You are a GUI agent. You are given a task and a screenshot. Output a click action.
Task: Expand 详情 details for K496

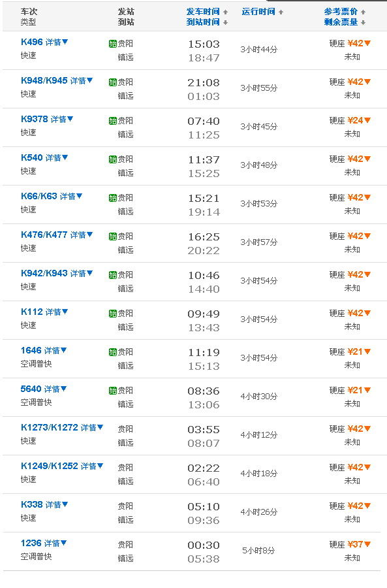[57, 42]
